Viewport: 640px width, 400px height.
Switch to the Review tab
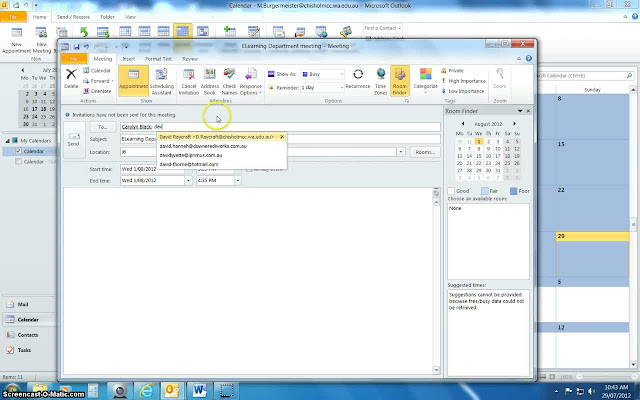pyautogui.click(x=190, y=59)
